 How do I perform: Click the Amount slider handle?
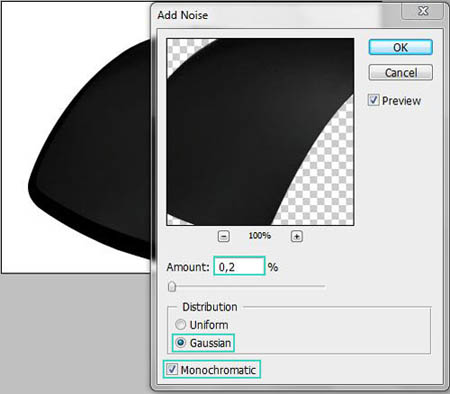172,286
